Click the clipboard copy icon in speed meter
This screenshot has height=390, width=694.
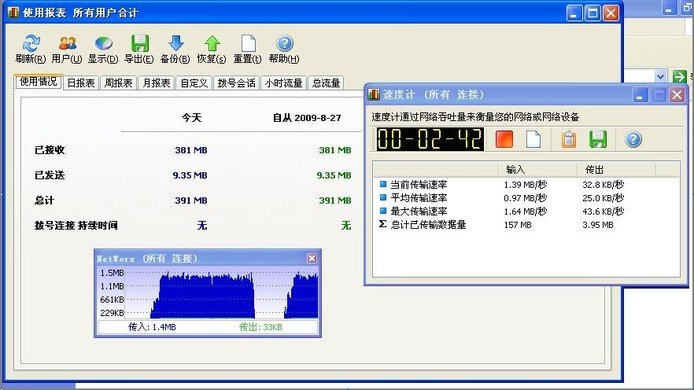pyautogui.click(x=569, y=139)
